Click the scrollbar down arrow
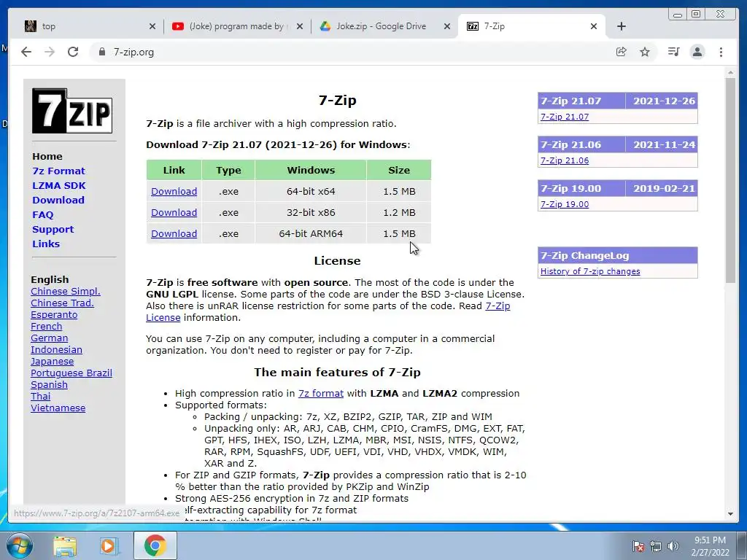Image resolution: width=747 pixels, height=560 pixels. pyautogui.click(x=730, y=514)
